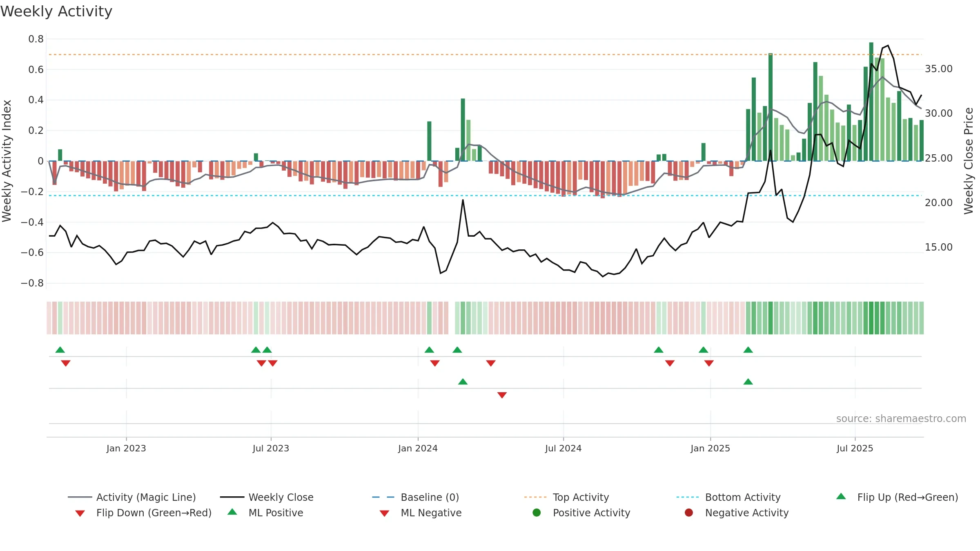Viewport: 980px width, 551px height.
Task: Click the red triangle icon beside Flip Down legend
Action: click(x=80, y=513)
